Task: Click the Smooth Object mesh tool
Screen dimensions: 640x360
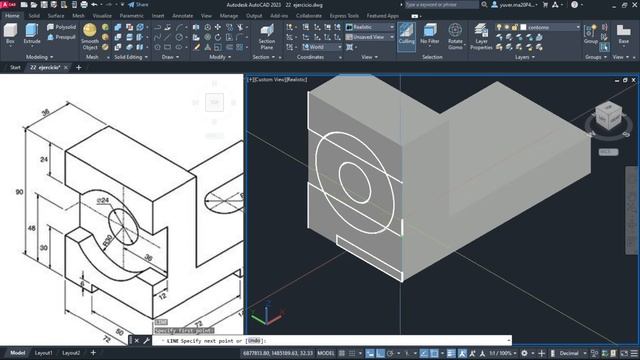Action: pyautogui.click(x=90, y=36)
